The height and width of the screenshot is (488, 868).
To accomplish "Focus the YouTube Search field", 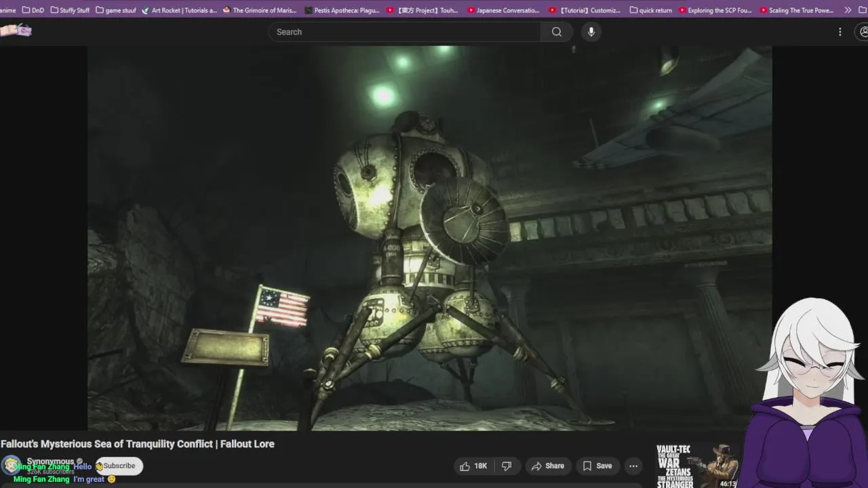I will (405, 32).
